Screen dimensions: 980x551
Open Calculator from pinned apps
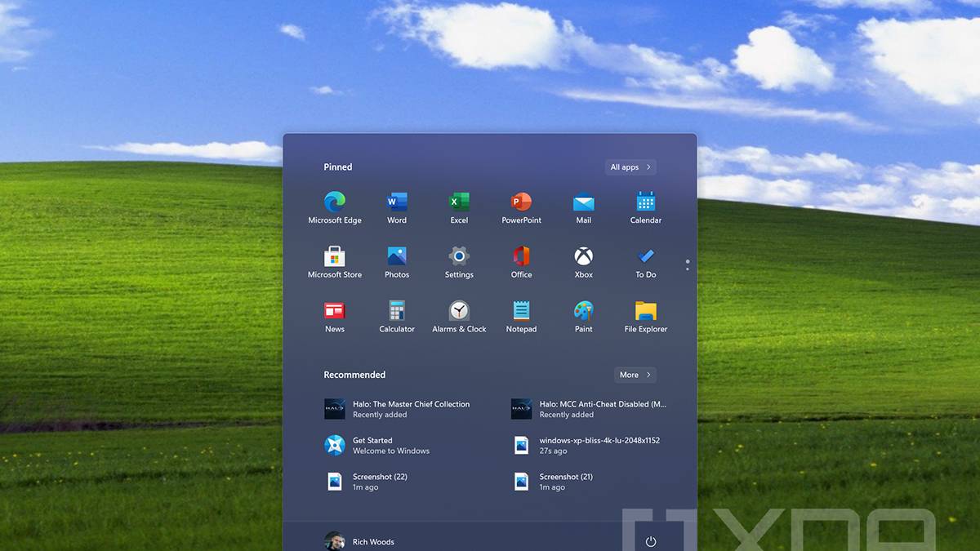click(x=397, y=318)
